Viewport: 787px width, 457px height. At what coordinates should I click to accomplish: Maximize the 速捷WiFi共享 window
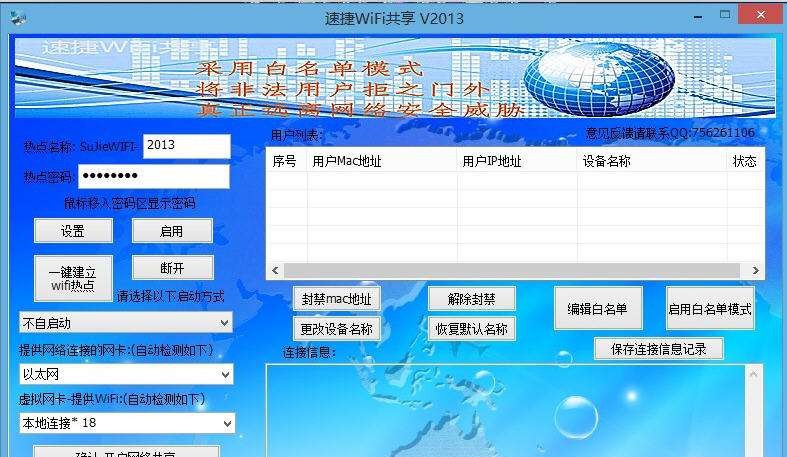(725, 15)
